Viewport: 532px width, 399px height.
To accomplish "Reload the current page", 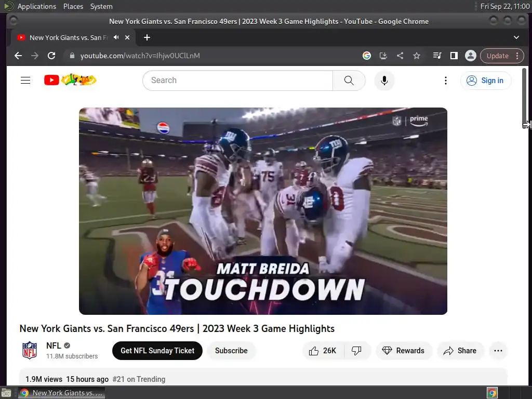I will click(x=51, y=56).
